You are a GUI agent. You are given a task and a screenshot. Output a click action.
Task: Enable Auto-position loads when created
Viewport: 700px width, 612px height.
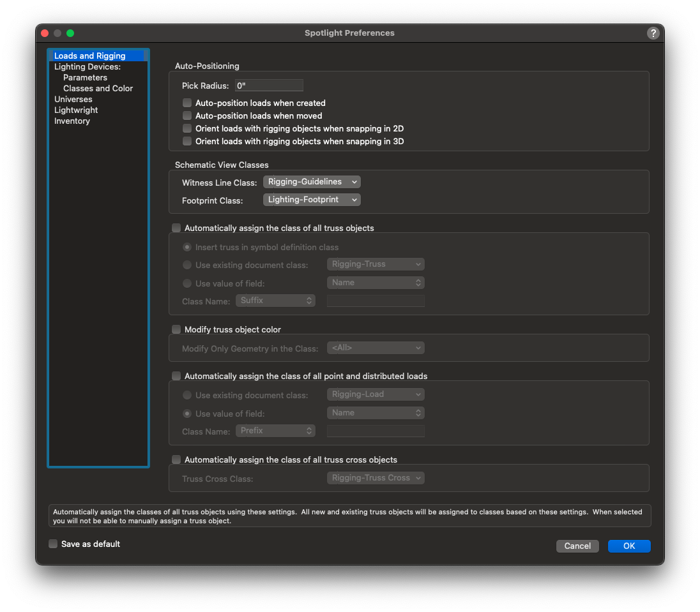pyautogui.click(x=187, y=103)
